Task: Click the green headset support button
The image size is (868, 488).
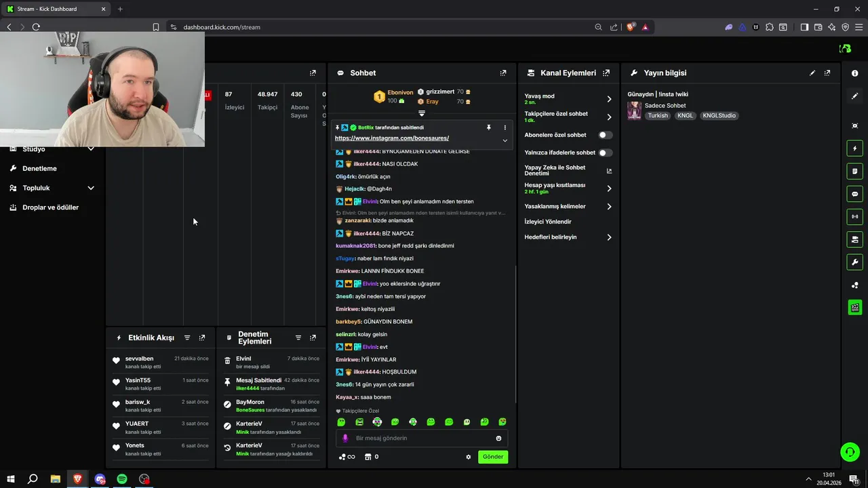Action: 849,452
